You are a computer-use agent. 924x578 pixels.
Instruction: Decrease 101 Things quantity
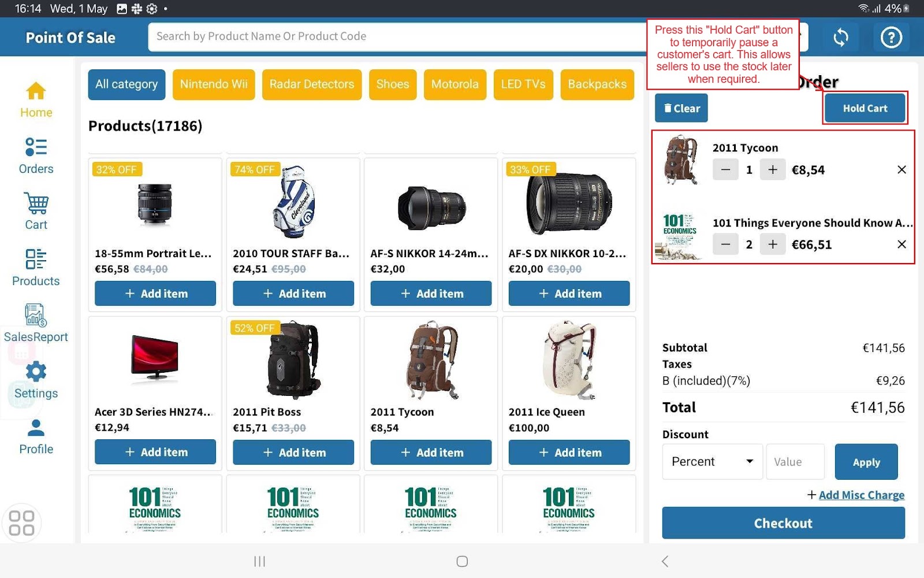725,244
